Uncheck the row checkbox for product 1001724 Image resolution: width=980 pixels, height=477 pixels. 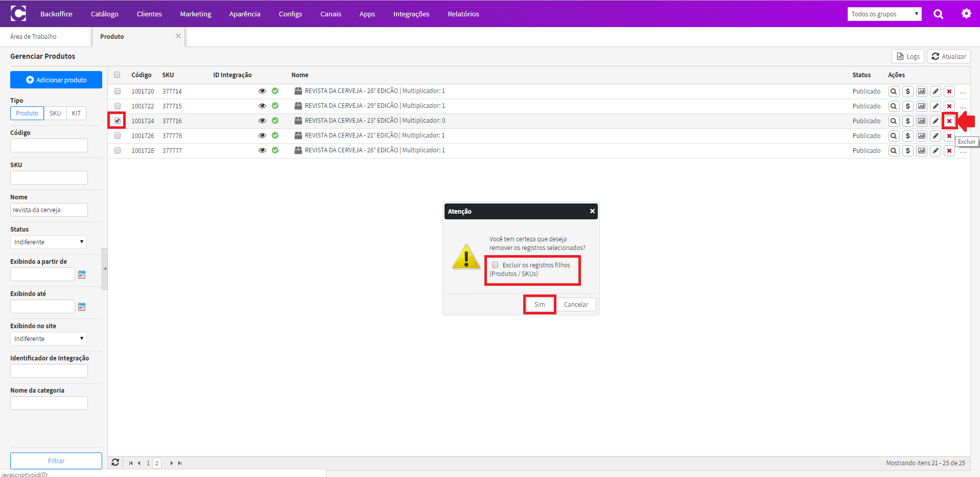pos(118,121)
